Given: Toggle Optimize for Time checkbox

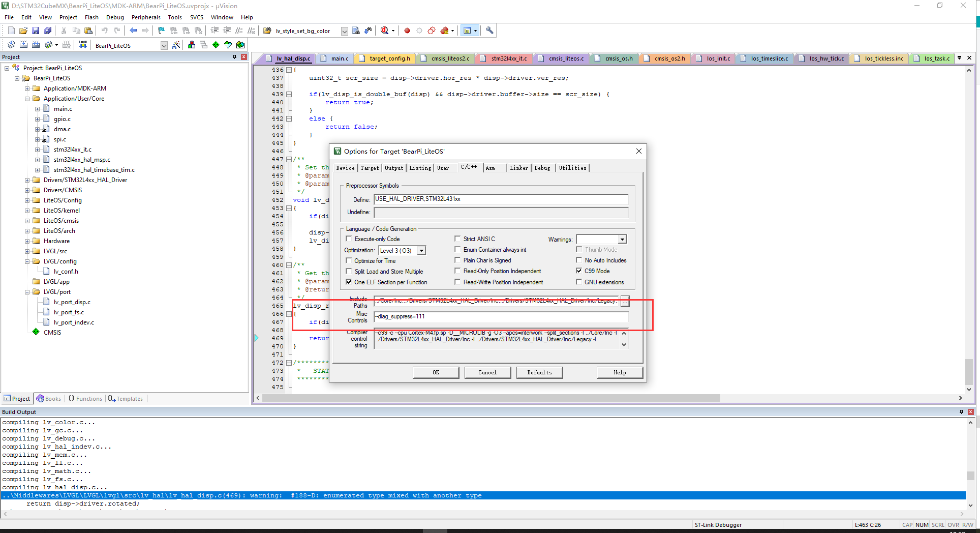Looking at the screenshot, I should 349,260.
